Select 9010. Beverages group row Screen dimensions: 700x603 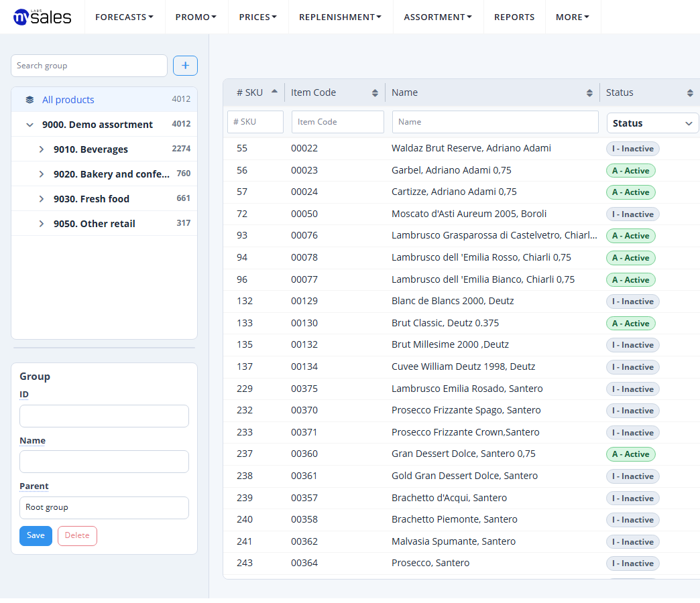click(105, 149)
